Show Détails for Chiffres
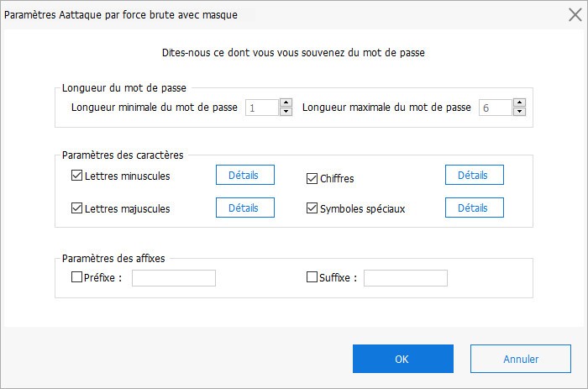 coord(474,175)
